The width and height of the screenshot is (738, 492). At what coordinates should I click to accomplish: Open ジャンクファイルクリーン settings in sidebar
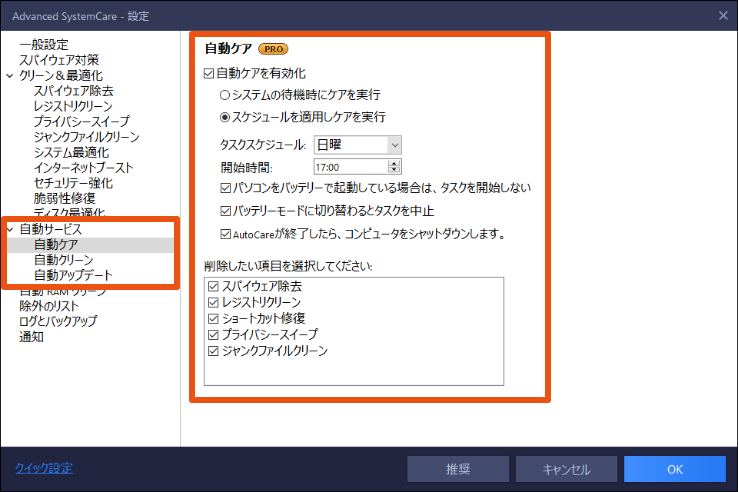(x=87, y=137)
